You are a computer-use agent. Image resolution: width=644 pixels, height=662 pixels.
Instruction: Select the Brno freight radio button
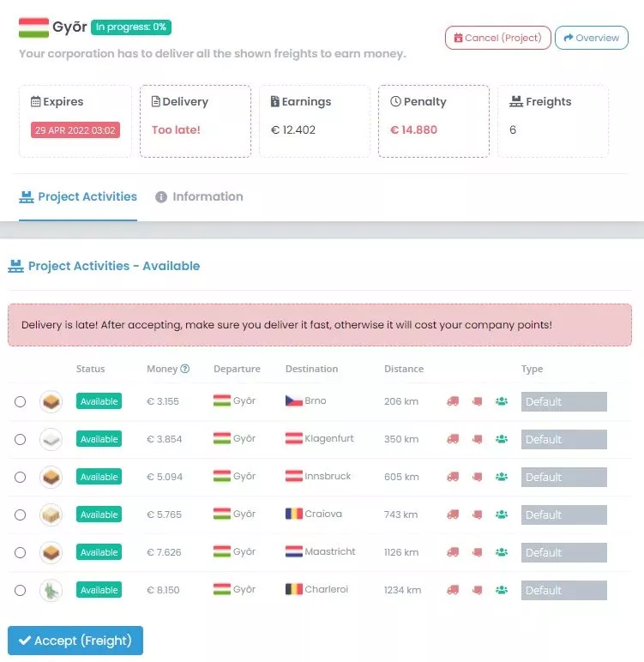click(21, 401)
